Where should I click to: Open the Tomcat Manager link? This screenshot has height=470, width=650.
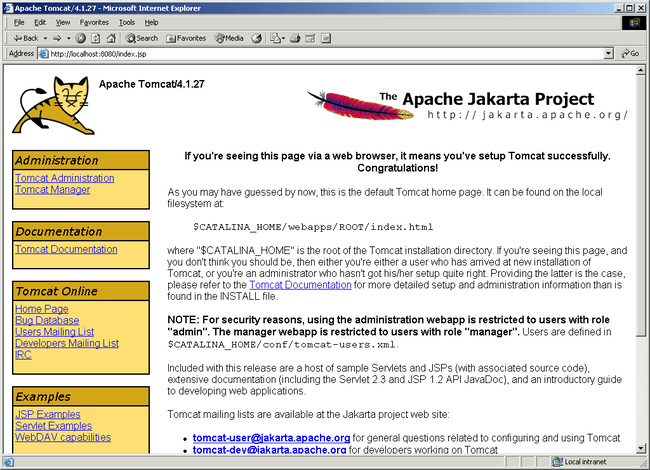[x=53, y=189]
